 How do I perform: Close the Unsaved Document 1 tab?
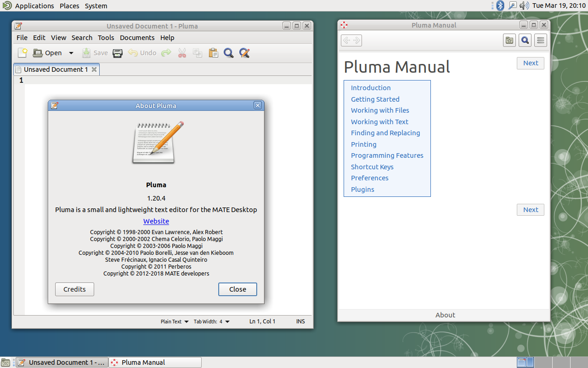pyautogui.click(x=94, y=69)
